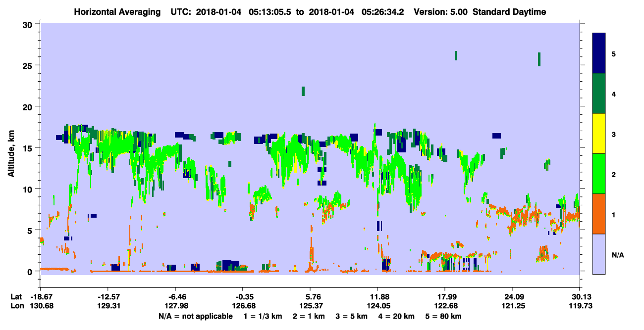Click the altitude tick label 25
644x330 pixels.
(x=29, y=65)
